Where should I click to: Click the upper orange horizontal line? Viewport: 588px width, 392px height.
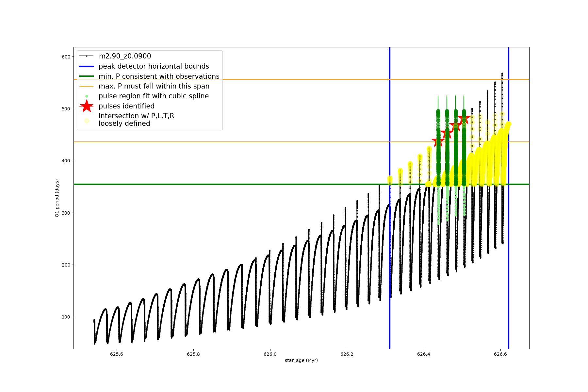pyautogui.click(x=294, y=79)
